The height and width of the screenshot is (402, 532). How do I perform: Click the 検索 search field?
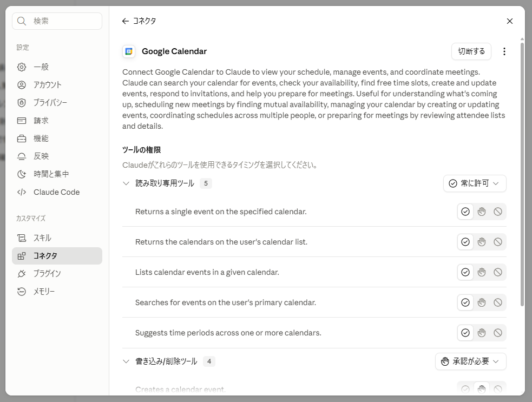tap(57, 21)
